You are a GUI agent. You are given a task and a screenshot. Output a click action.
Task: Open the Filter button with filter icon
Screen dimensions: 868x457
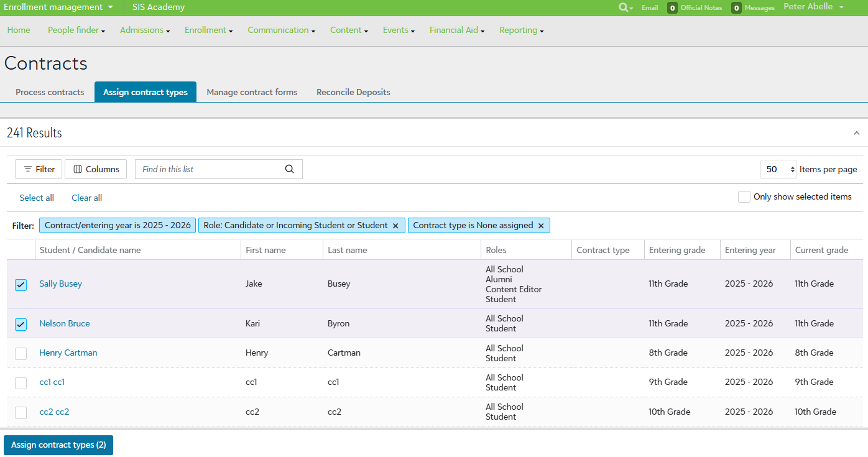pyautogui.click(x=39, y=169)
